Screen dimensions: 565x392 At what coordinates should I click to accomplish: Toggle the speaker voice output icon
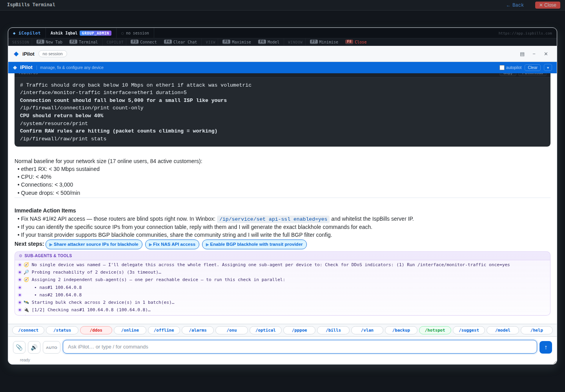click(x=34, y=347)
